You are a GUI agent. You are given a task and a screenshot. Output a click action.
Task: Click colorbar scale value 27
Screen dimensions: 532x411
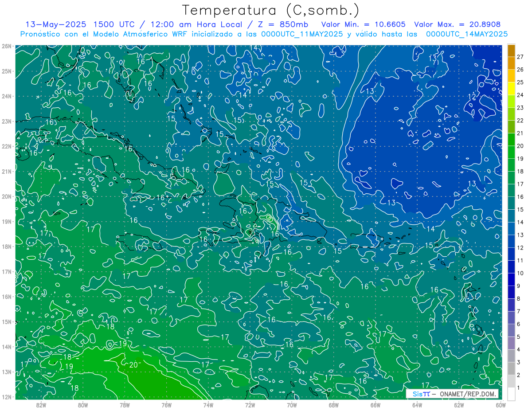coord(520,56)
